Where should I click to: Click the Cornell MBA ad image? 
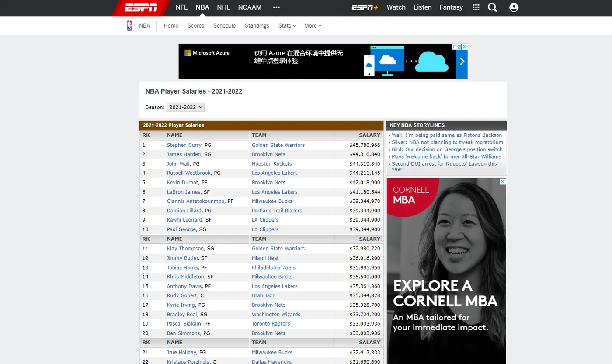446,271
